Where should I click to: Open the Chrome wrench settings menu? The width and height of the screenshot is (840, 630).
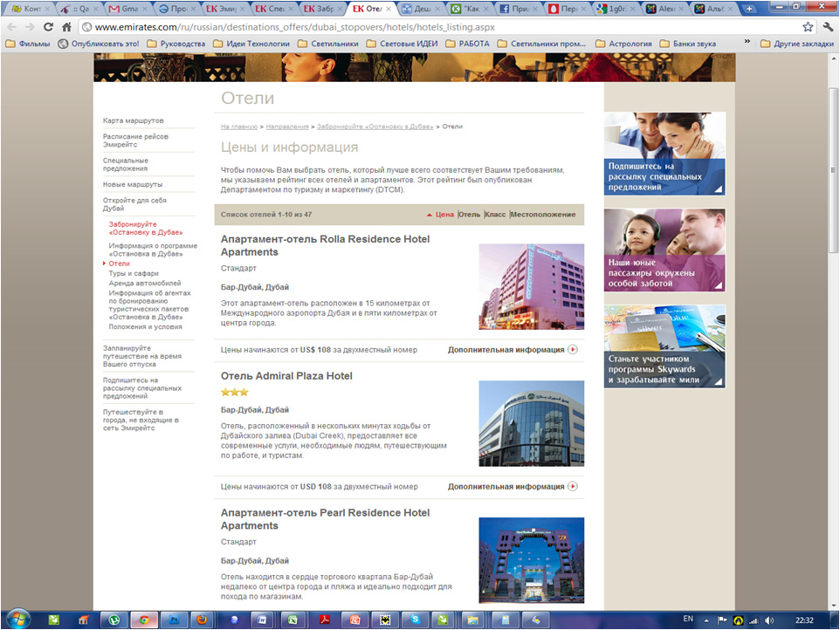pyautogui.click(x=829, y=27)
